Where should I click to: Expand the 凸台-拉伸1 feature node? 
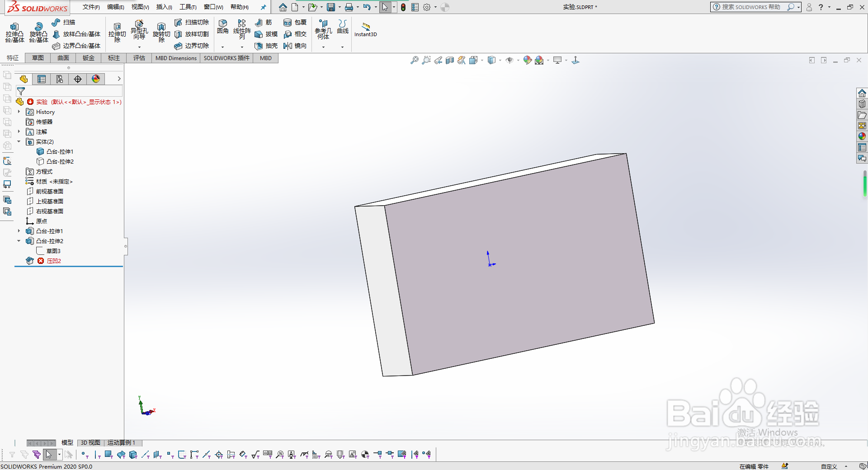(x=19, y=231)
